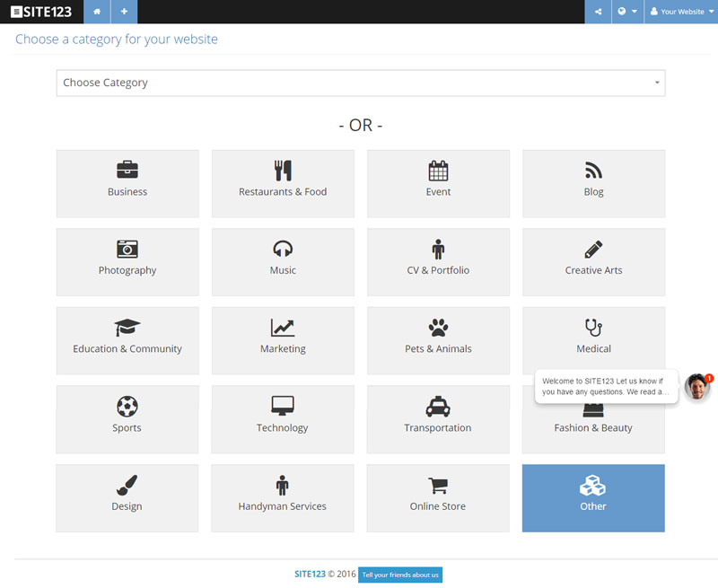Select the Medical stethoscope icon
718x588 pixels.
coord(593,328)
